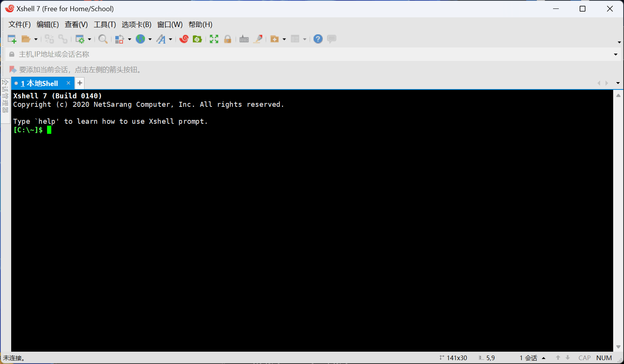The image size is (624, 364).
Task: Add a new tab with plus button
Action: pyautogui.click(x=80, y=83)
